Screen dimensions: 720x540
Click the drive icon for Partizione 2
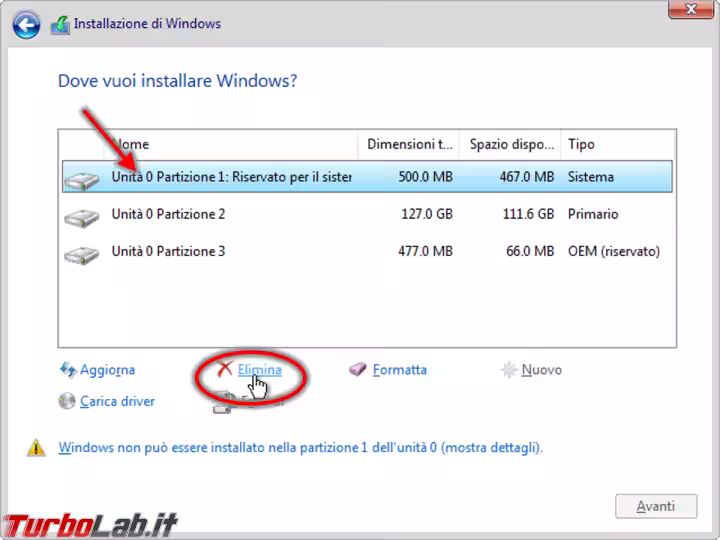81,218
